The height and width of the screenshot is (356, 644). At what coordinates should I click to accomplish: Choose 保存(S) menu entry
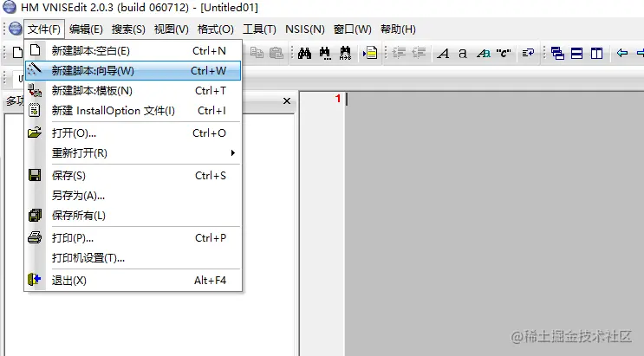point(133,175)
